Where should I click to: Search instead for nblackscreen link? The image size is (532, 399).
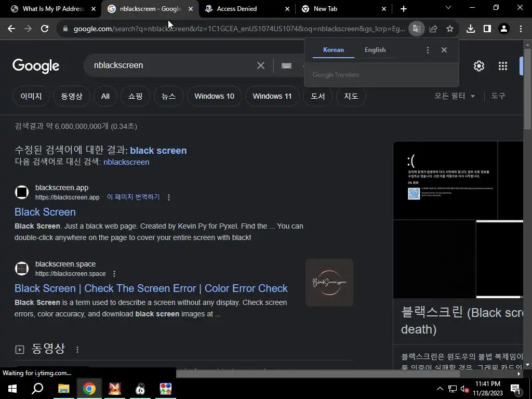coord(126,162)
